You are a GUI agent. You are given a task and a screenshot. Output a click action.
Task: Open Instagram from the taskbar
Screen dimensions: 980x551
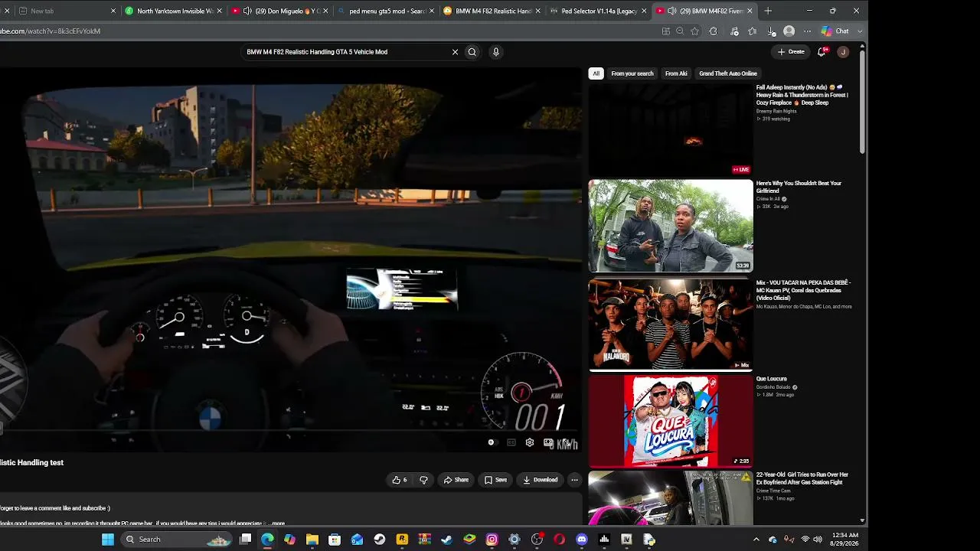point(492,540)
